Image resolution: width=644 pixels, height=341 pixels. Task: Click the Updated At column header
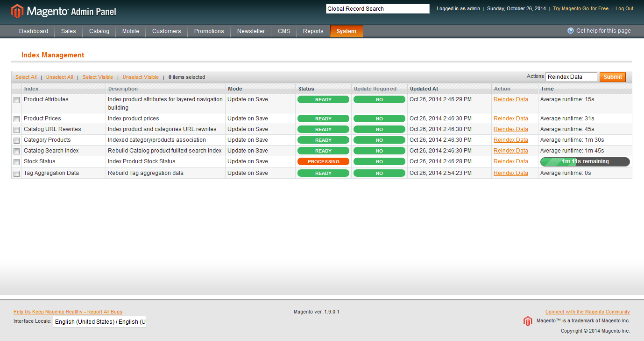(x=424, y=89)
